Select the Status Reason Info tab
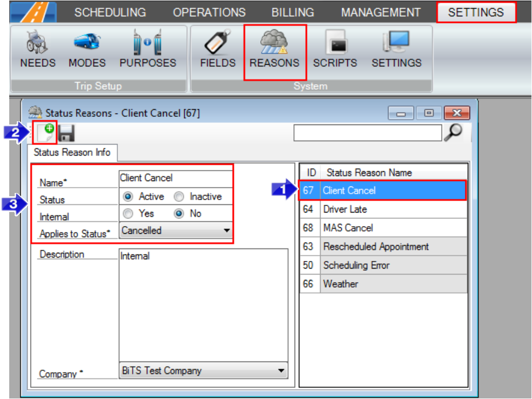The width and height of the screenshot is (532, 399). pos(72,152)
